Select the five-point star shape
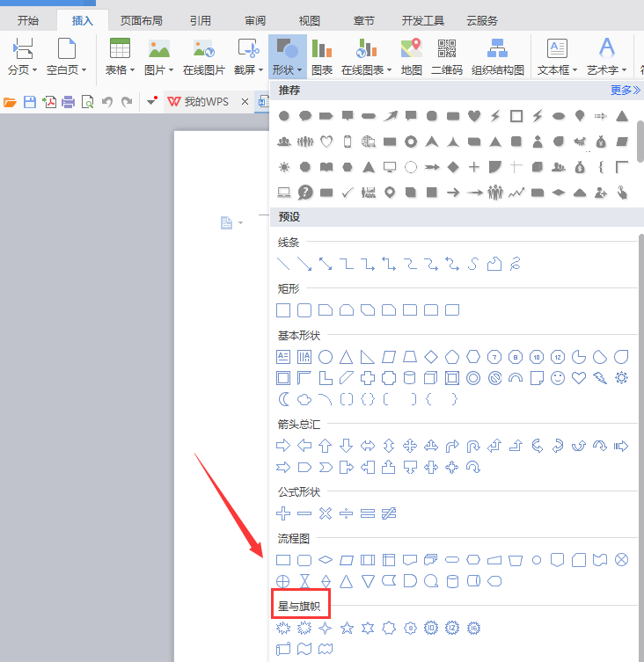The width and height of the screenshot is (644, 662). coord(347,628)
